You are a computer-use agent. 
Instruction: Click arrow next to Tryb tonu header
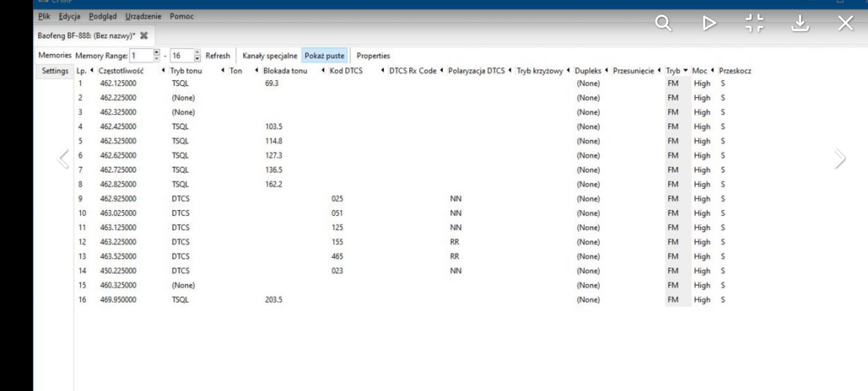point(223,70)
